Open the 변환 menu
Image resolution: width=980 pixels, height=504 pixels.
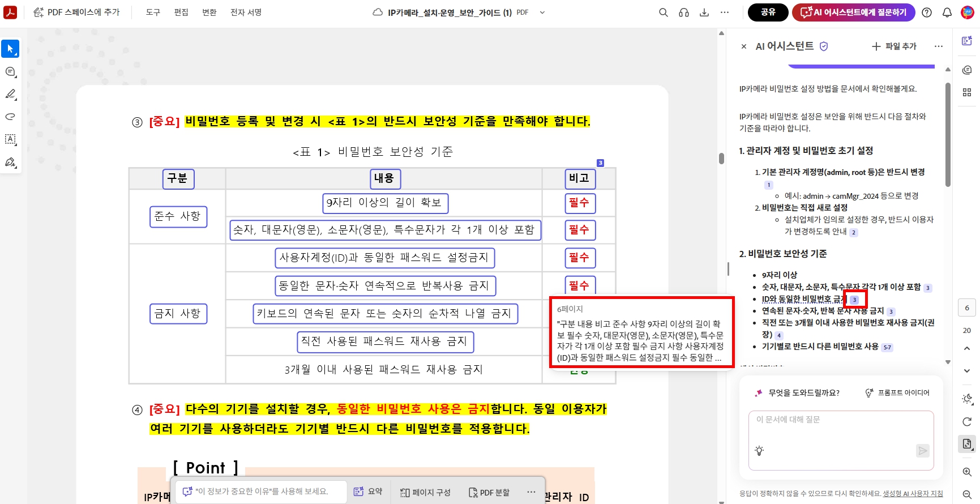pos(209,12)
